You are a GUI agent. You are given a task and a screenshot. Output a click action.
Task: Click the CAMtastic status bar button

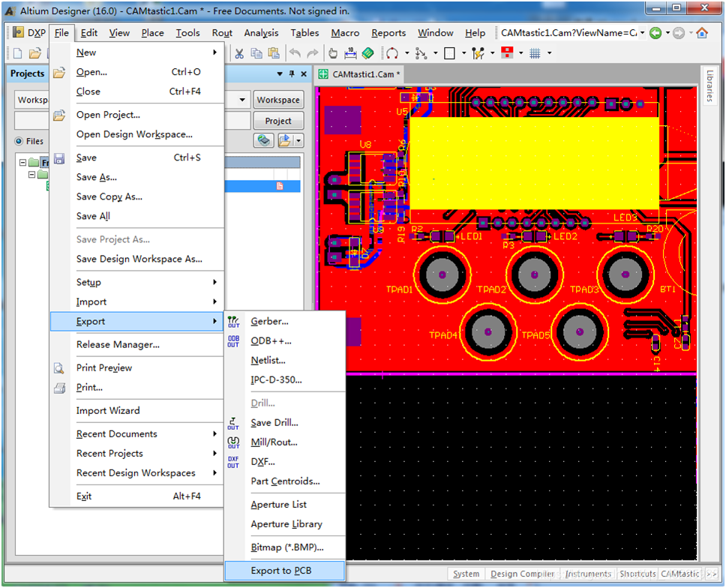pyautogui.click(x=680, y=574)
